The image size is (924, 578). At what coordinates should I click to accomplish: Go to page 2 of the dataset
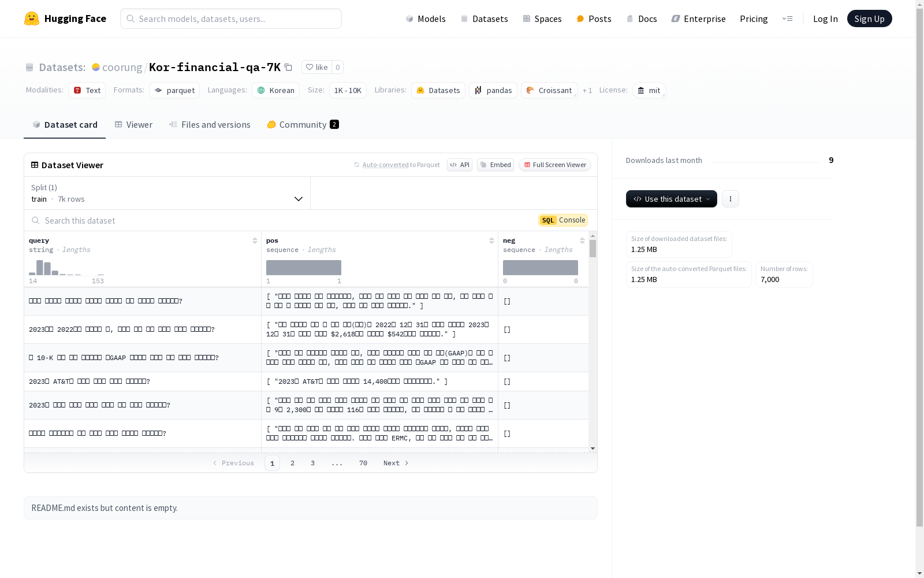[292, 463]
